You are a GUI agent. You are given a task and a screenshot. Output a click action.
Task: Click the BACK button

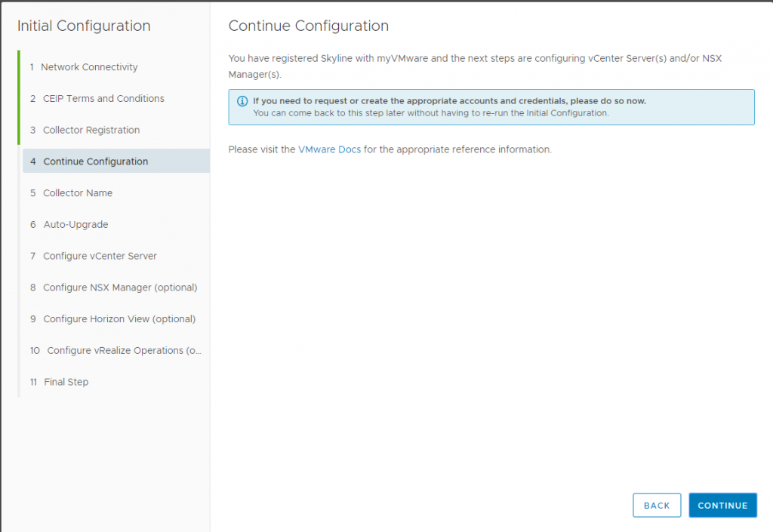click(657, 506)
